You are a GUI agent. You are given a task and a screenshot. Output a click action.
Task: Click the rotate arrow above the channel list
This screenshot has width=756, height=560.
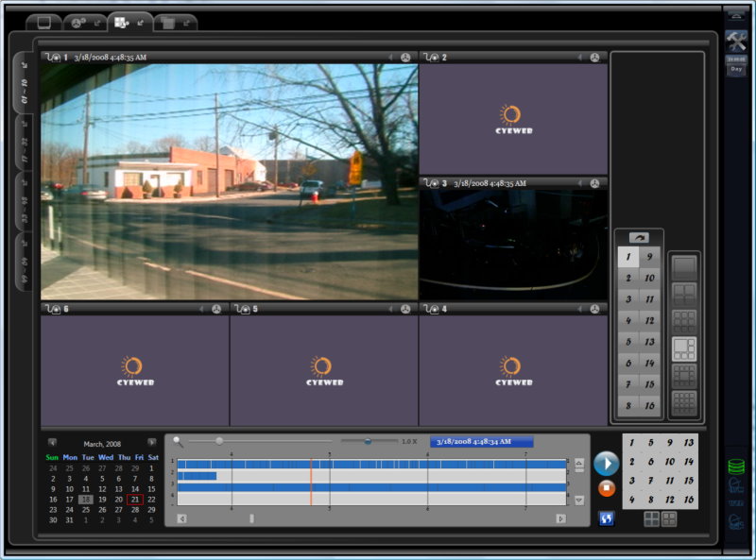coord(639,238)
